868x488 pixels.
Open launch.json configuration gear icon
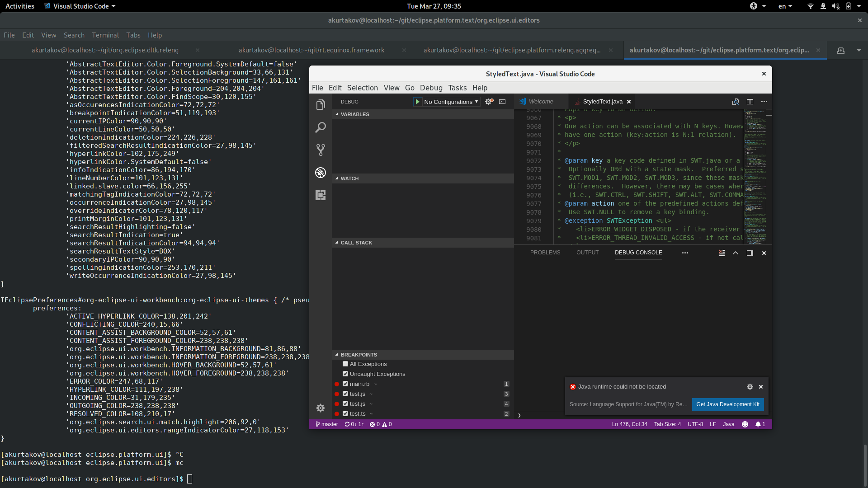489,102
